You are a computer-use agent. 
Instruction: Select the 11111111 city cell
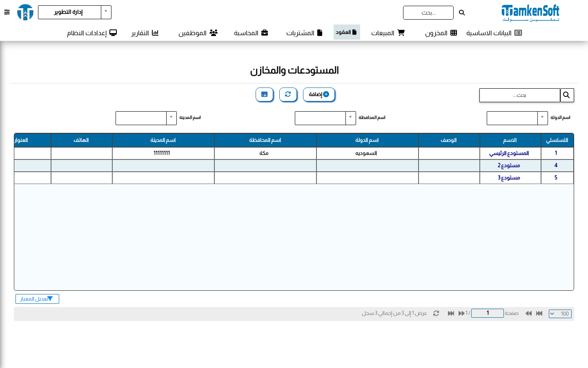(x=163, y=153)
